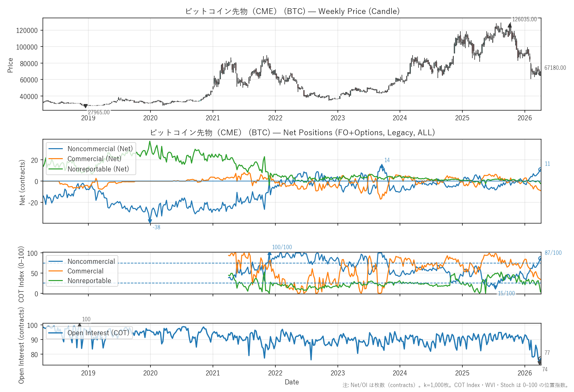
Task: Click the 27965.00 price low triangle marker
Action: [x=85, y=106]
